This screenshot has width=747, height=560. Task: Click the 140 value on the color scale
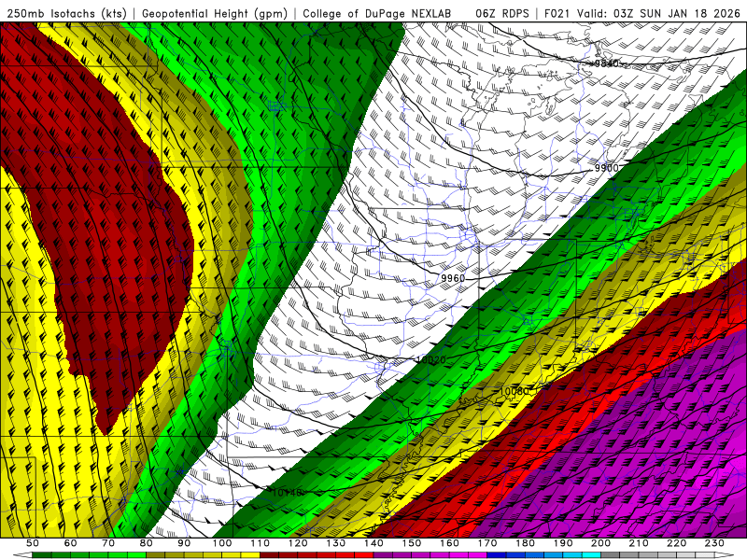point(373,543)
